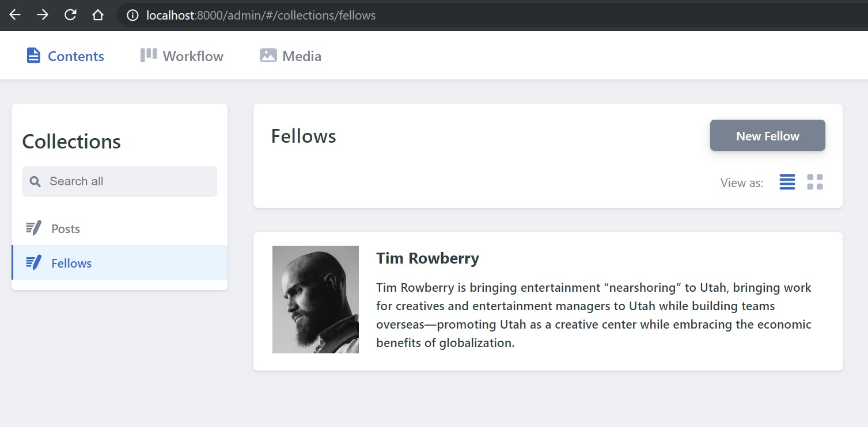This screenshot has height=427, width=868.
Task: Go back with the browser back arrow
Action: (x=15, y=15)
